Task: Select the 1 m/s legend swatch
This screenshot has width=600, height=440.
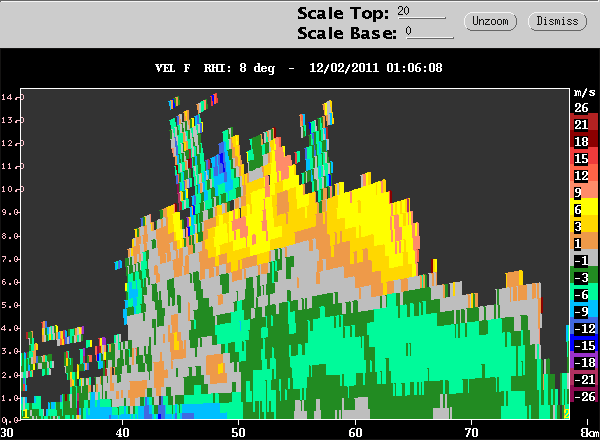Action: [x=580, y=243]
